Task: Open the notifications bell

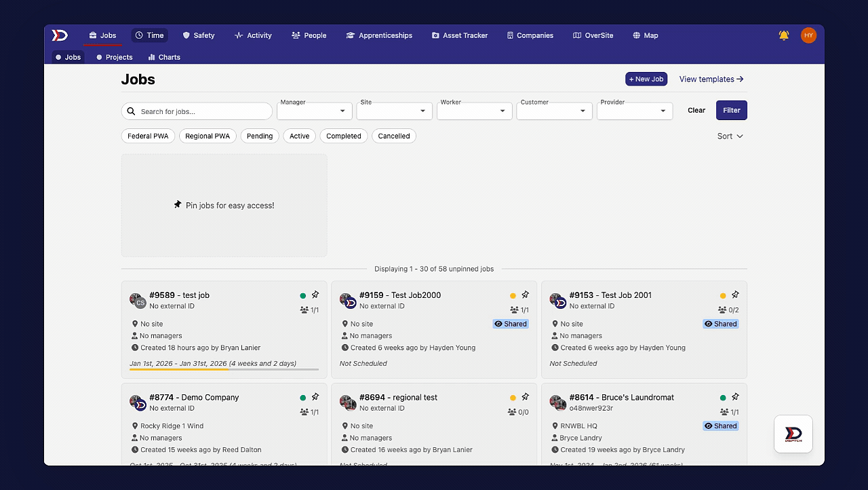Action: (x=784, y=35)
